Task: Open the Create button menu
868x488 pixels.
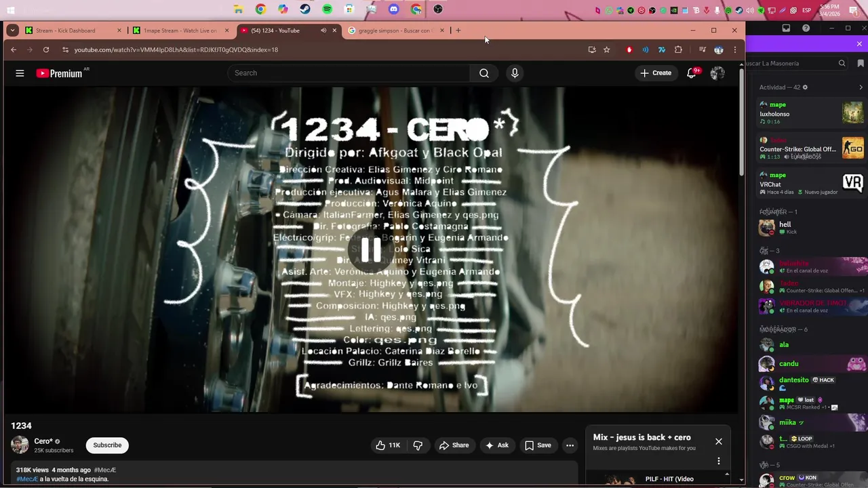Action: (655, 73)
